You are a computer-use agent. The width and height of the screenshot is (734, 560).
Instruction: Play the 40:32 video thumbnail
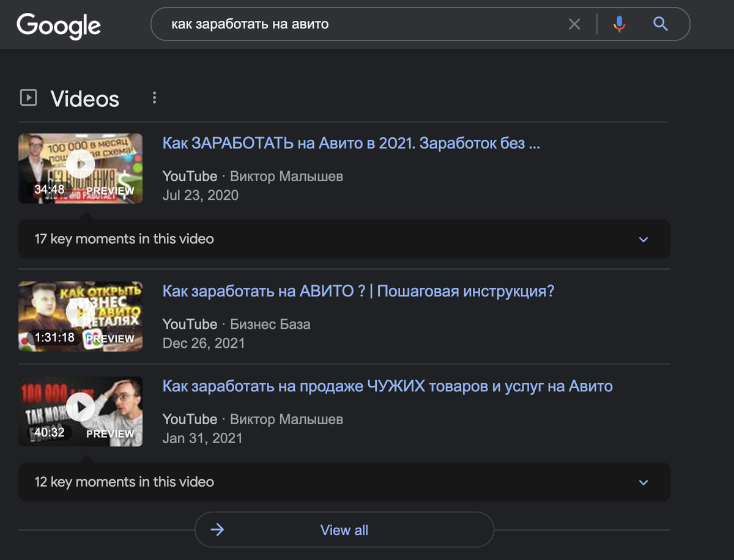click(81, 411)
